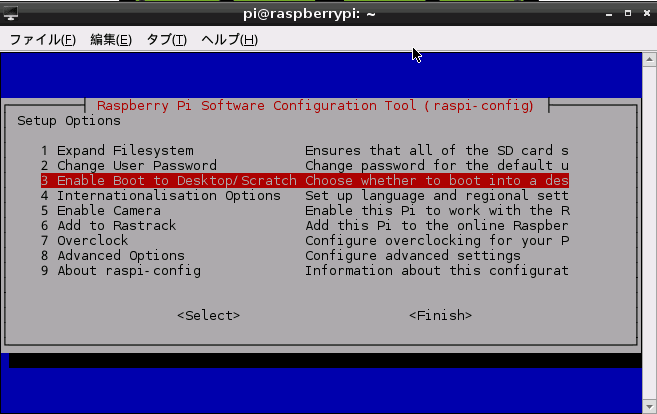Select option 4 Internationalisation Options

[161, 196]
